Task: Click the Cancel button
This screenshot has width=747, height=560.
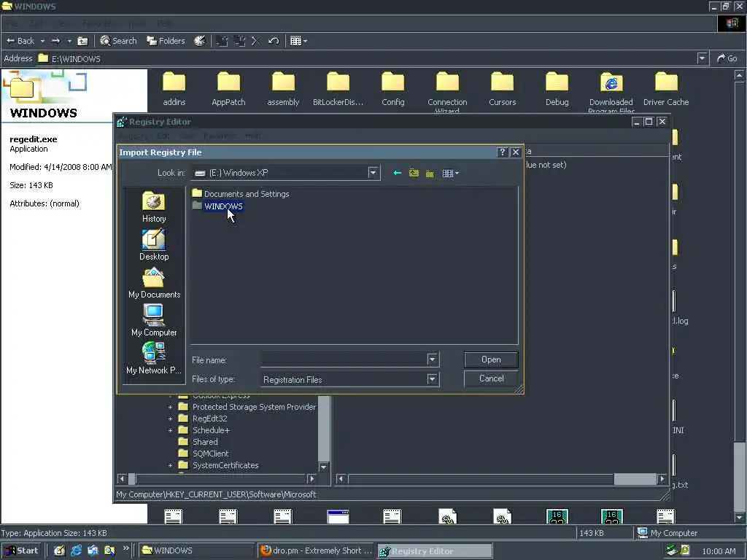Action: 491,378
